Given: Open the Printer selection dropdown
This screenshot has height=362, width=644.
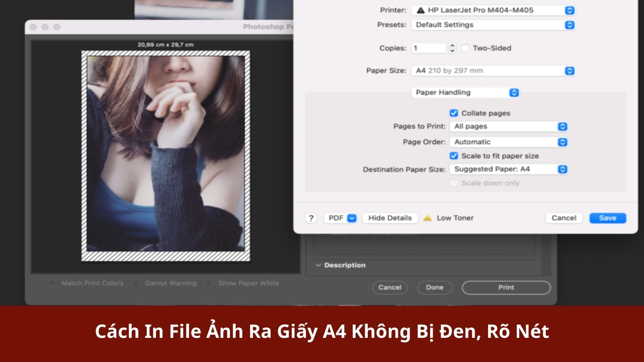Looking at the screenshot, I should coord(569,10).
